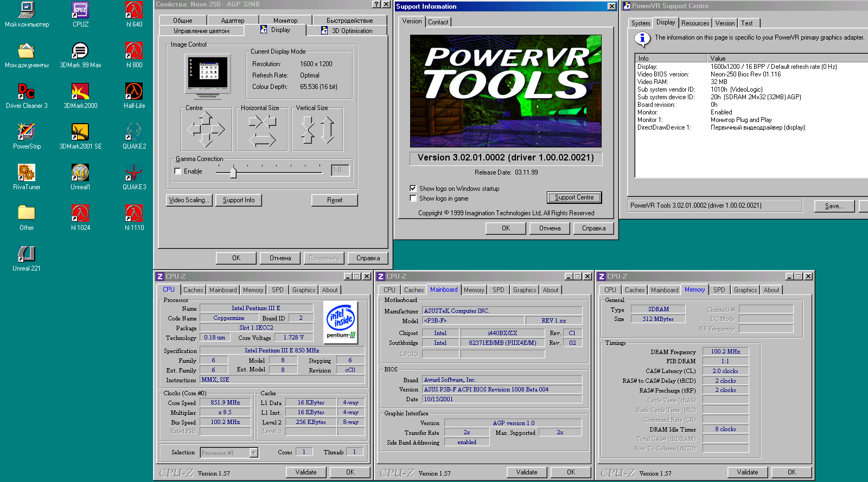Select the Other folder on desktop

click(x=27, y=217)
